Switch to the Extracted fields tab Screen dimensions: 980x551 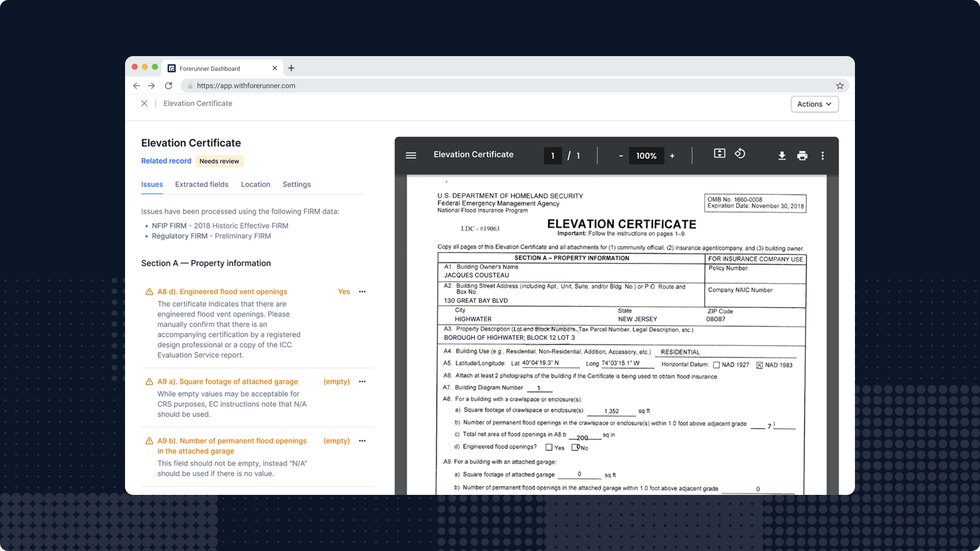tap(202, 184)
